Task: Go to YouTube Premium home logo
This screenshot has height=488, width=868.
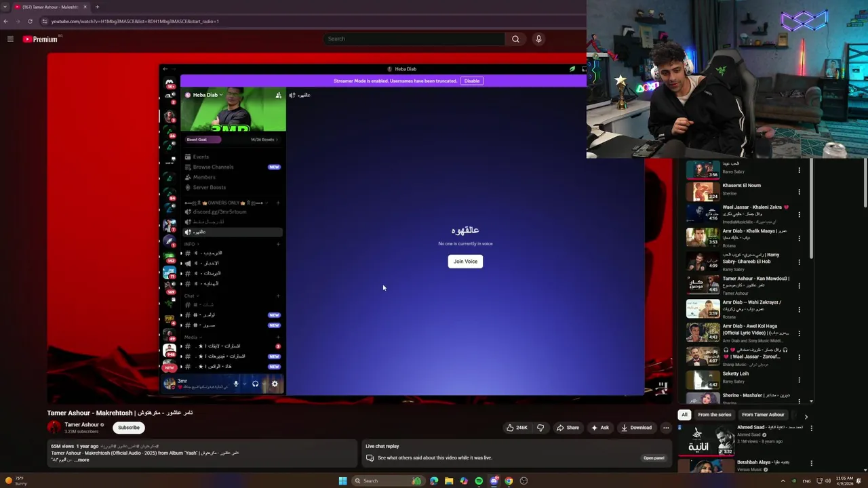Action: [41, 39]
